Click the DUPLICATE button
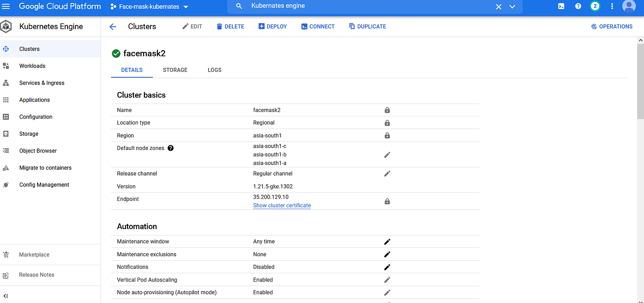Viewport: 644px width, 303px height. (x=368, y=27)
